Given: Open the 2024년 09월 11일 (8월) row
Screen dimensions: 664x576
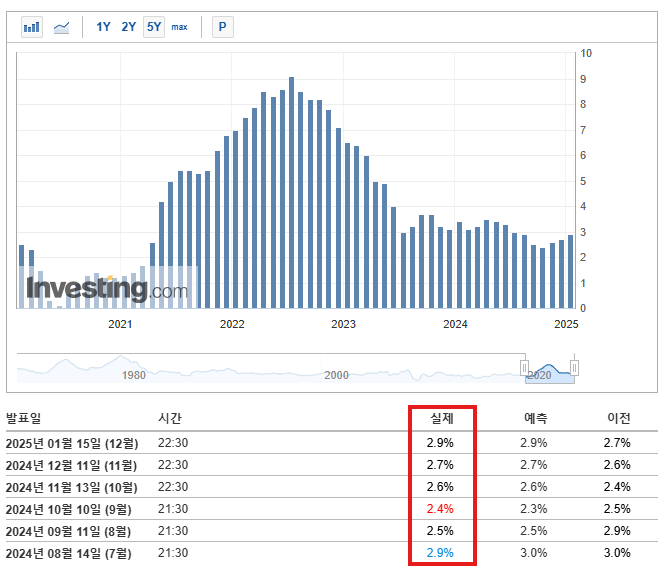Looking at the screenshot, I should (x=332, y=531).
